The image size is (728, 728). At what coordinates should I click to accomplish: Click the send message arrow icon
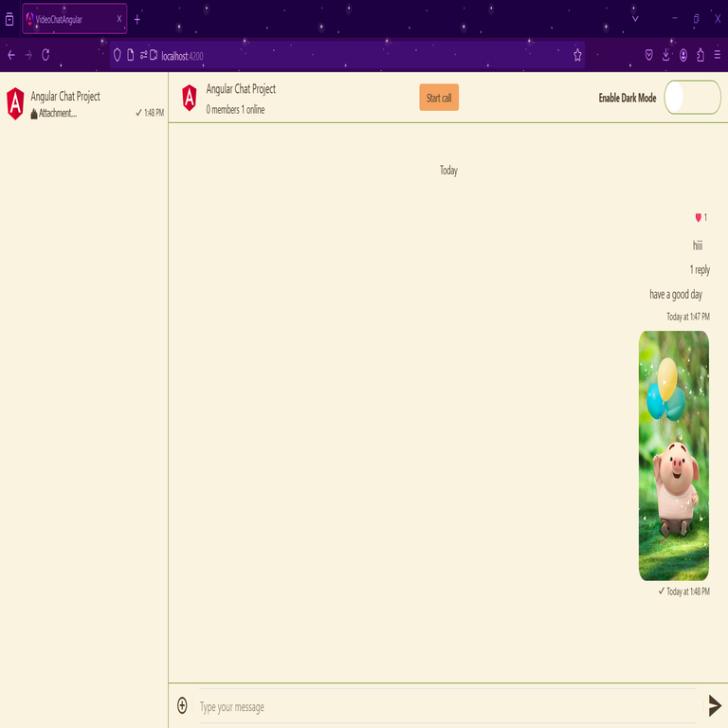coord(715,705)
